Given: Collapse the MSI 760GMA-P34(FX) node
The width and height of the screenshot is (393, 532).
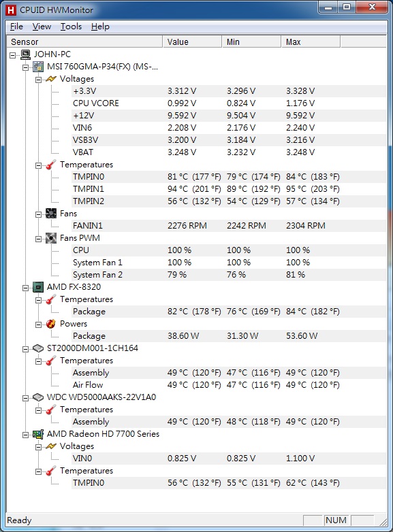Looking at the screenshot, I should pyautogui.click(x=25, y=67).
